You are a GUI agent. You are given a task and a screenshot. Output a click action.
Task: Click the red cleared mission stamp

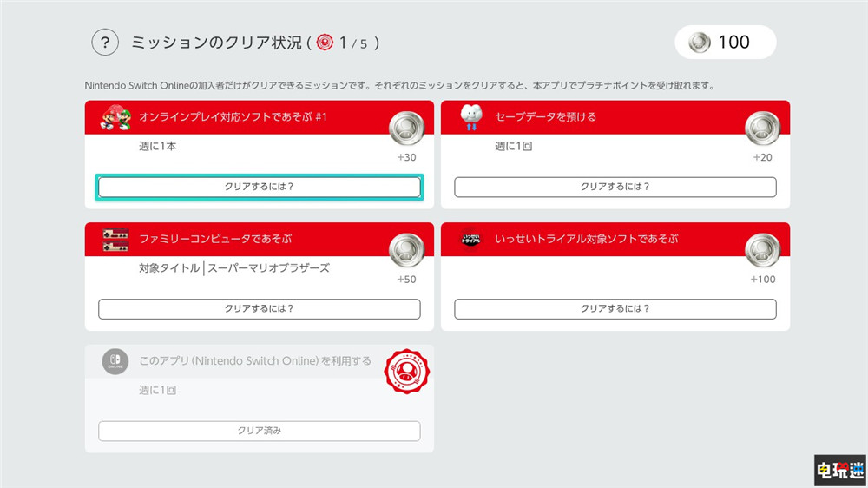(x=408, y=372)
